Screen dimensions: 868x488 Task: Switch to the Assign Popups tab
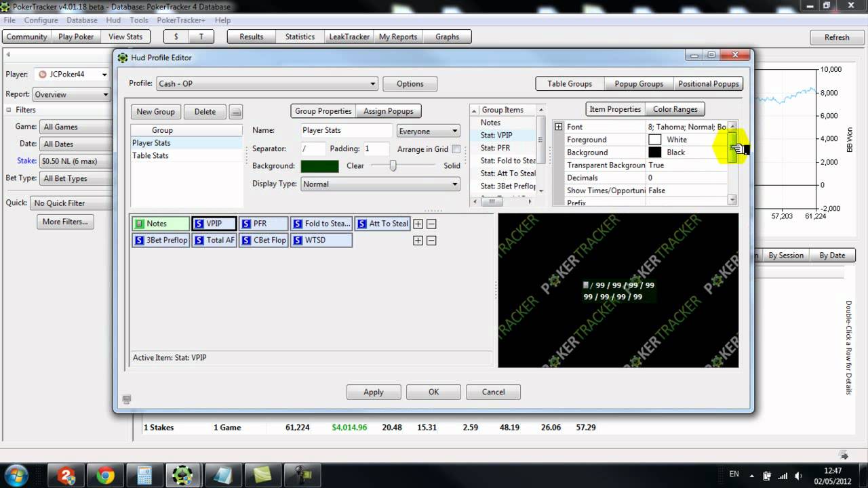click(389, 111)
